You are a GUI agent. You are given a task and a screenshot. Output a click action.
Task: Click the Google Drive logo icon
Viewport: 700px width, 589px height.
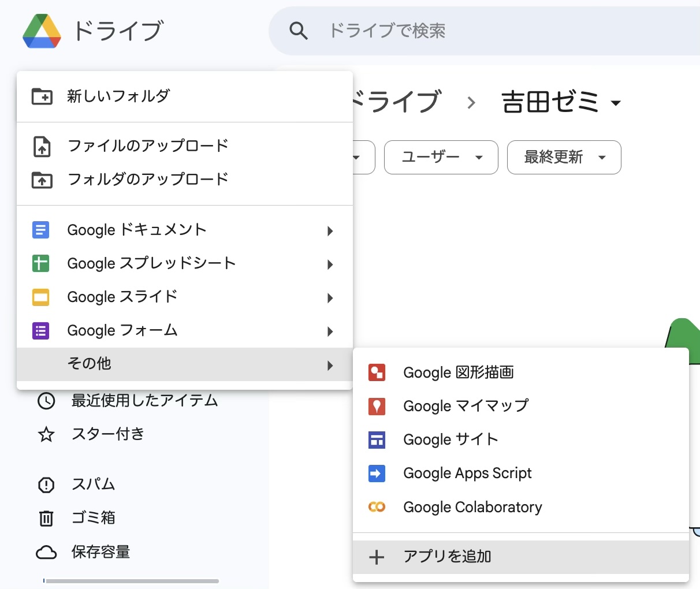(42, 31)
